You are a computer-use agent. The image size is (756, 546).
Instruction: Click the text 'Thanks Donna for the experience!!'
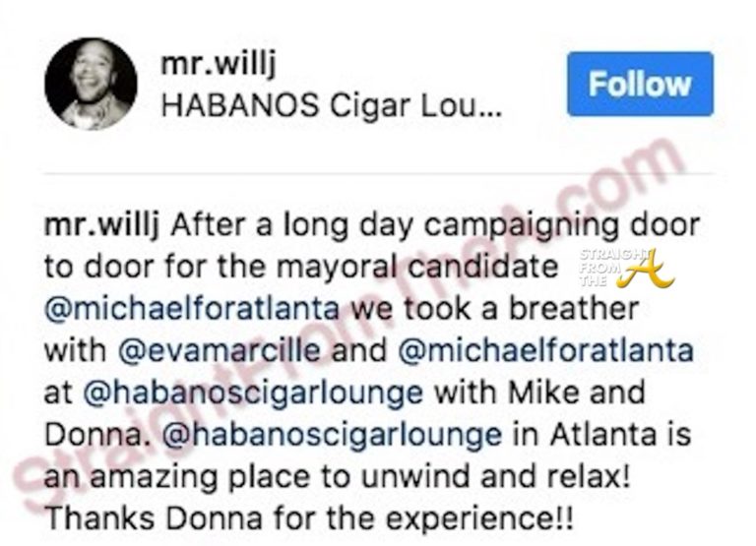309,518
